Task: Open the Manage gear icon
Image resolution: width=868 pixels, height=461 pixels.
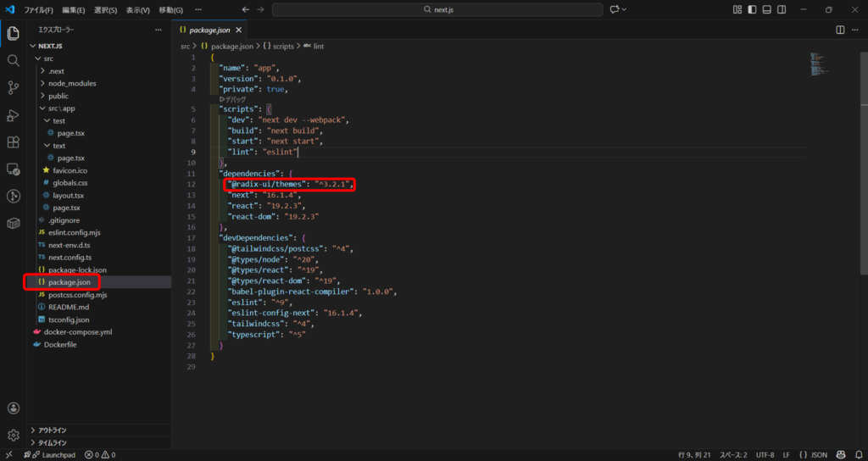Action: click(x=13, y=435)
